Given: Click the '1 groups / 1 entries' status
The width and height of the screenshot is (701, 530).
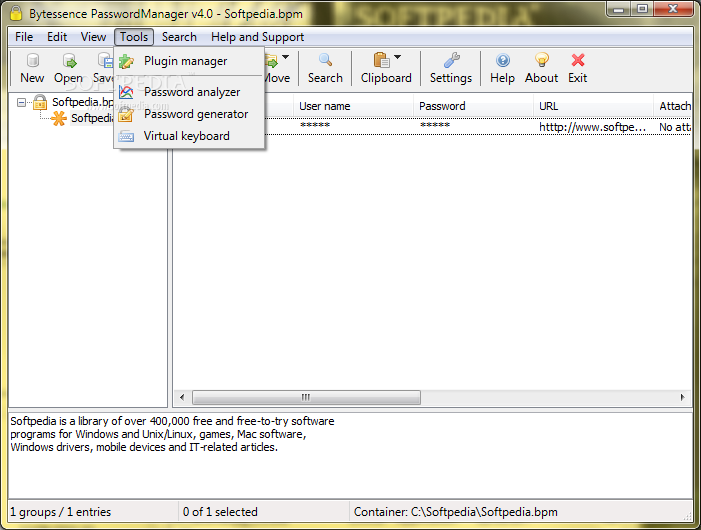Looking at the screenshot, I should [x=60, y=512].
